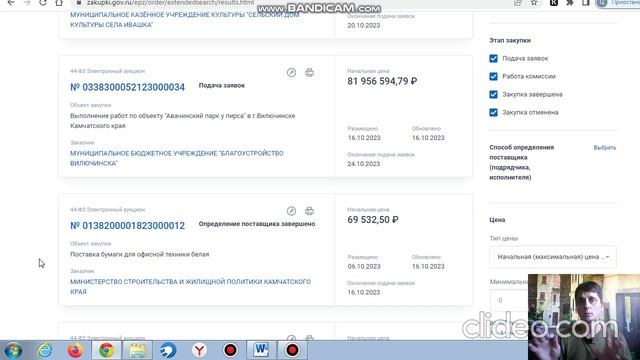Click the price 81 956 594,79 ₽
Screen dimensions: 640x360
(x=382, y=81)
